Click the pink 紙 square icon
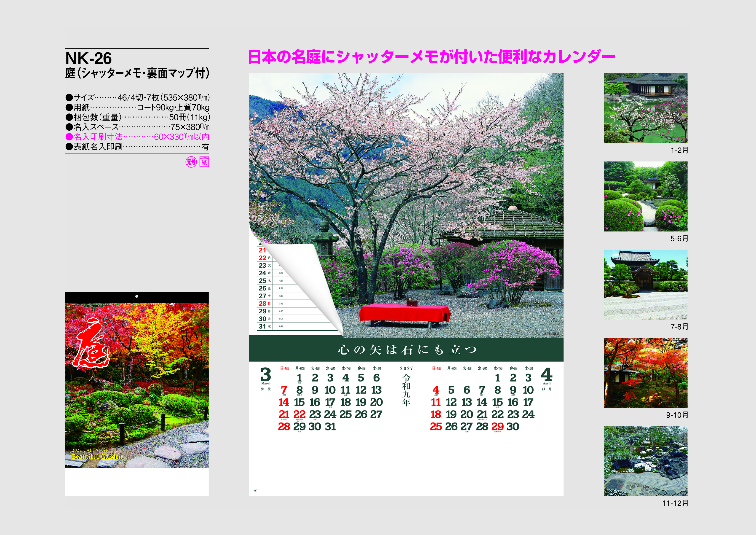Screen dimensions: 756x535 pyautogui.click(x=204, y=162)
